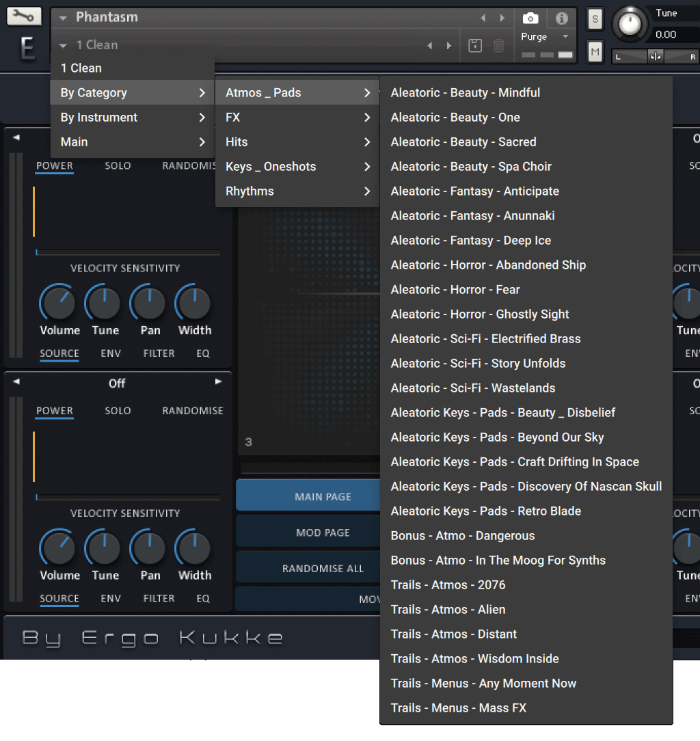Image resolution: width=700 pixels, height=741 pixels.
Task: Save the current snapshot with disk icon
Action: (475, 45)
